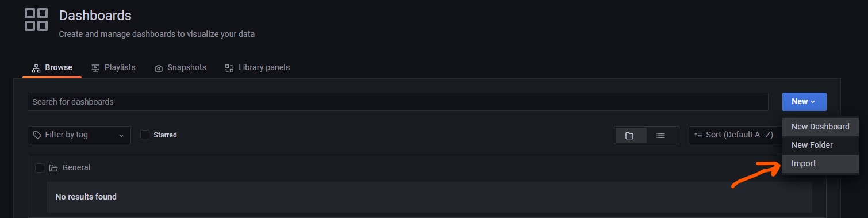Select New Dashboard from the menu
Viewport: 868px width, 218px height.
coord(820,127)
